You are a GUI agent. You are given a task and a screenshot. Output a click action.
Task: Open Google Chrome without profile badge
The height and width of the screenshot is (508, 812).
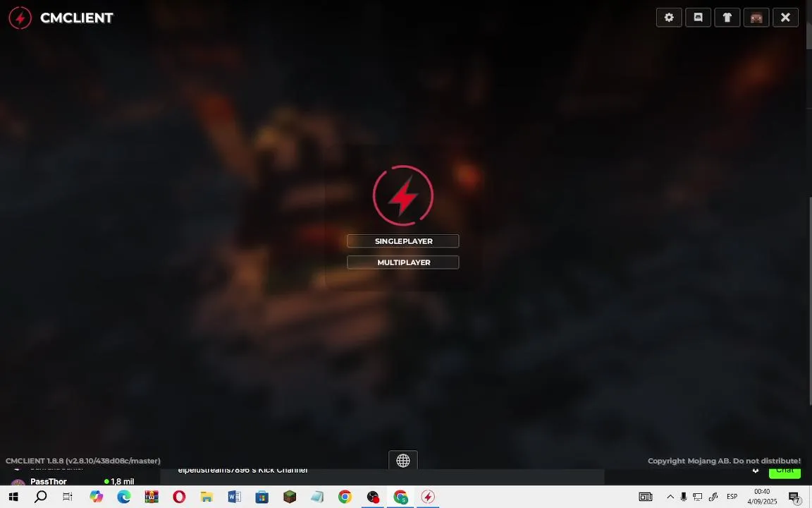point(345,497)
